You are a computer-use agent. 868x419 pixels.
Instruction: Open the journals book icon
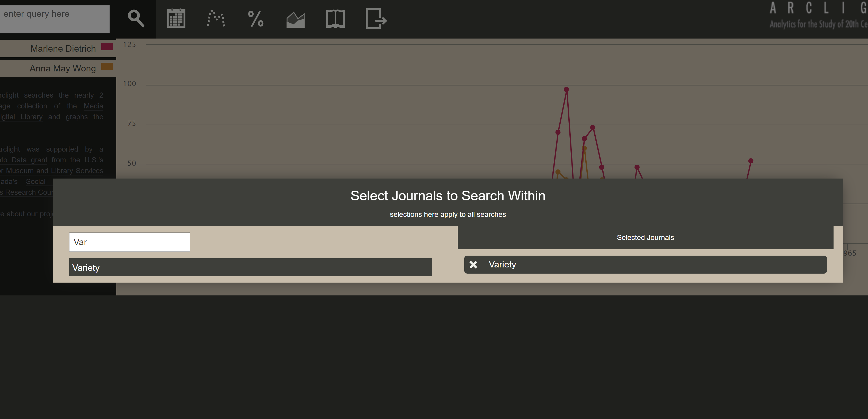coord(335,19)
